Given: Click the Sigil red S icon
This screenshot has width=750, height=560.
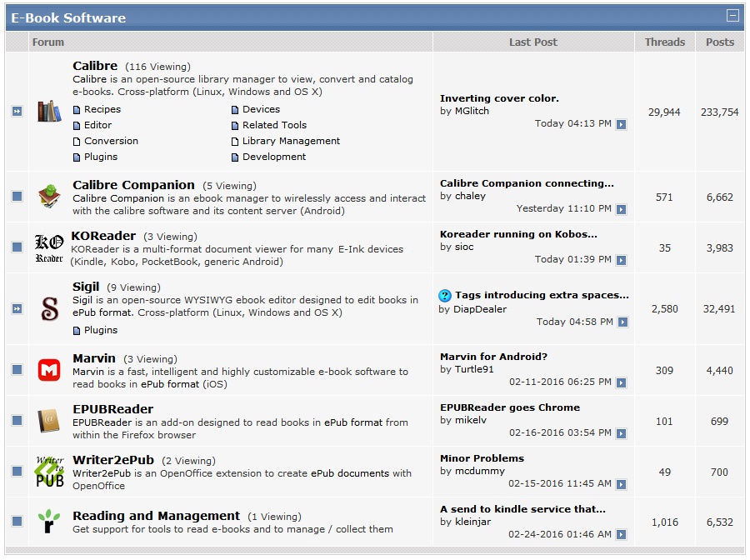Looking at the screenshot, I should tap(49, 309).
